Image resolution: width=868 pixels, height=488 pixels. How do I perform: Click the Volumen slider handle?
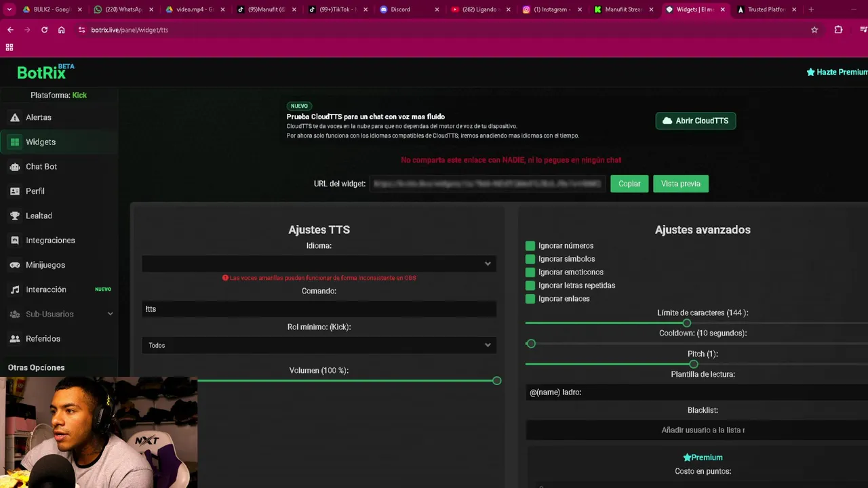(497, 381)
